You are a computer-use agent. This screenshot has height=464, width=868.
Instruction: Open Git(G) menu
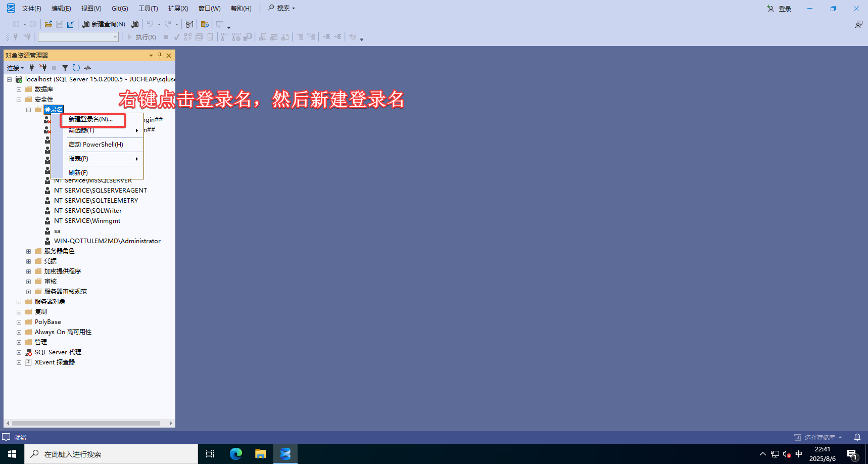pyautogui.click(x=120, y=9)
